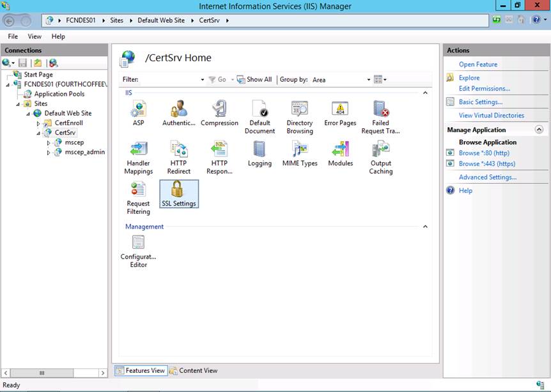Open the Logging feature icon
The image size is (551, 392).
pyautogui.click(x=260, y=154)
